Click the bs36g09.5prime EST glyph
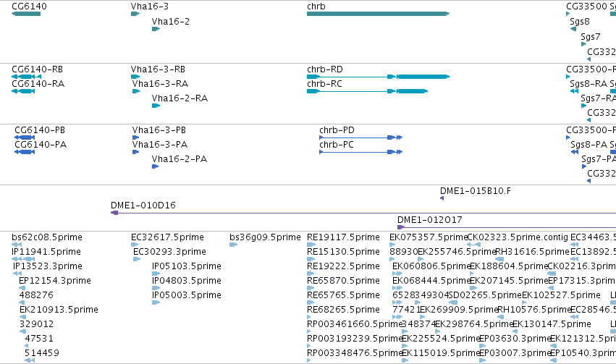The height and width of the screenshot is (364, 616). (x=233, y=245)
